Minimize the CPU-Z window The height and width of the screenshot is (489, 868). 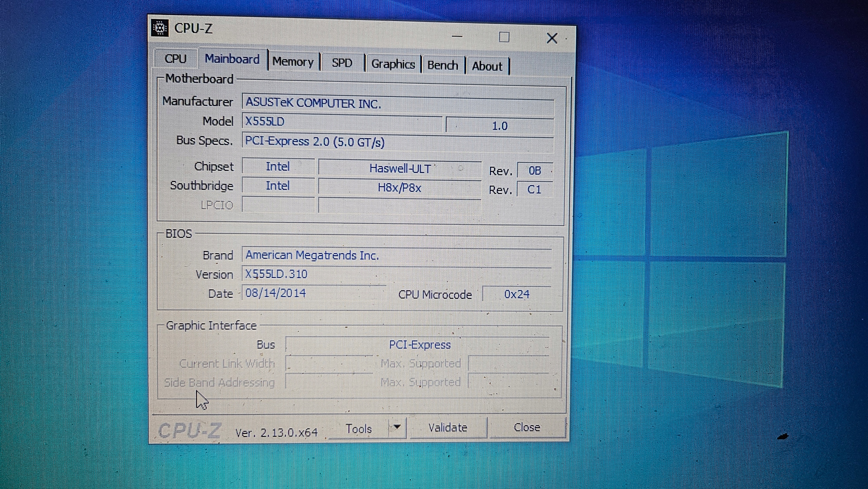coord(457,36)
